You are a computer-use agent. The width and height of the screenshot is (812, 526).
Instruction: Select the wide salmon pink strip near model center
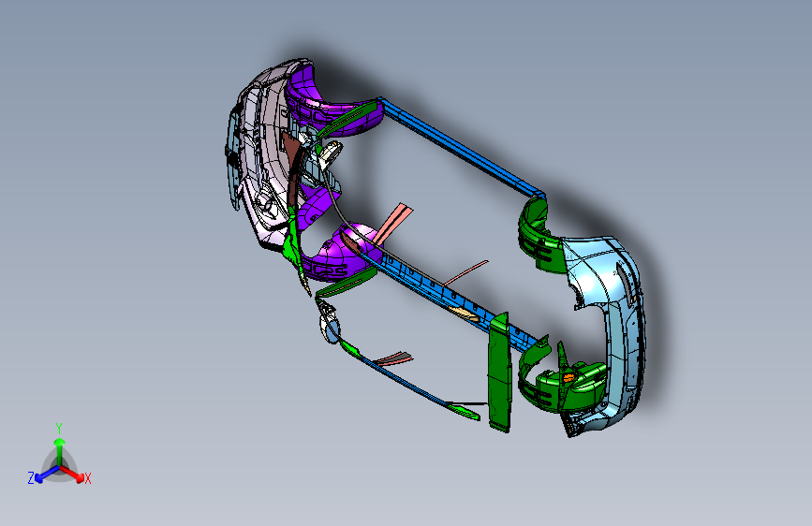392,224
